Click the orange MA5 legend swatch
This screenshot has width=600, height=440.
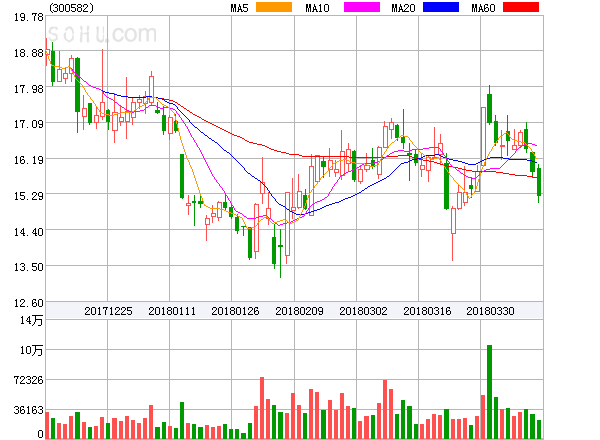point(274,7)
